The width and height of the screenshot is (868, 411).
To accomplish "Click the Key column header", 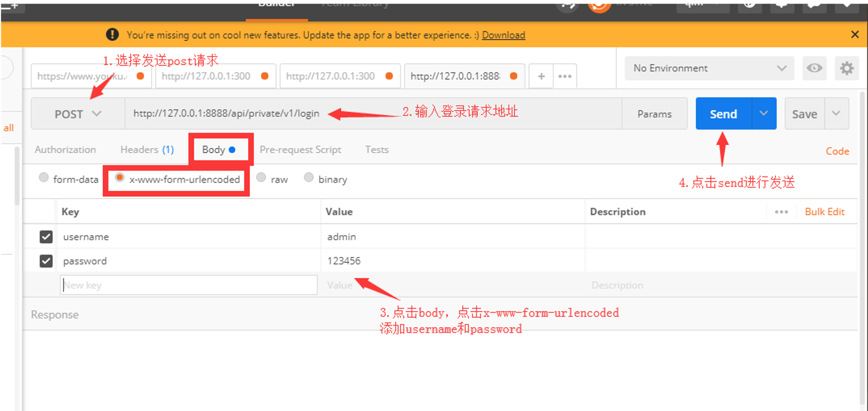I will click(70, 212).
